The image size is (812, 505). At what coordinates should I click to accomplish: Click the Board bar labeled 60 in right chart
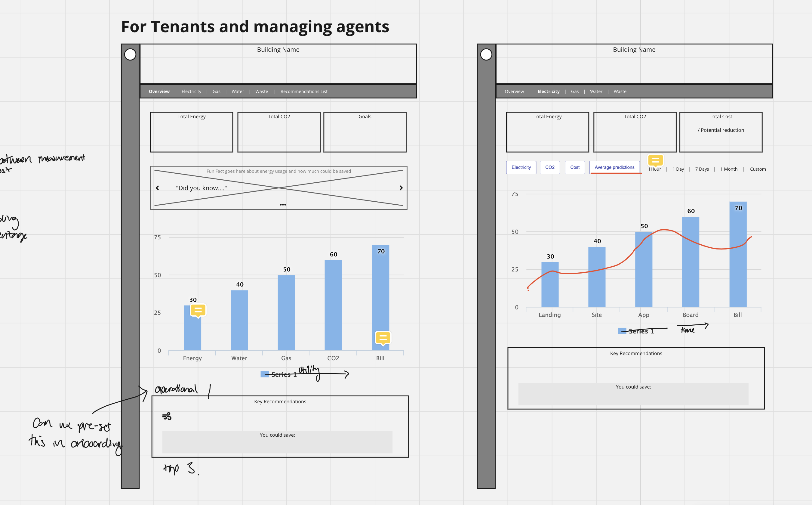tap(691, 262)
